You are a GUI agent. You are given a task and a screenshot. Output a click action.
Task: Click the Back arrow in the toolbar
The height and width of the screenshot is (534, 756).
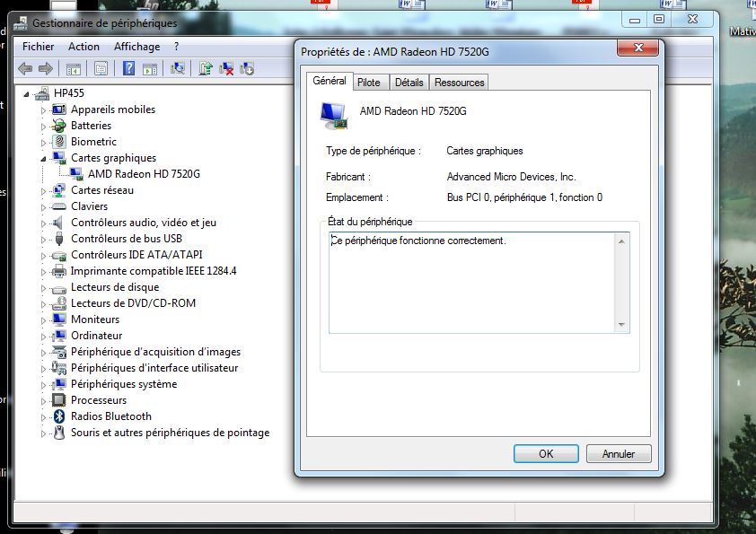(25, 68)
